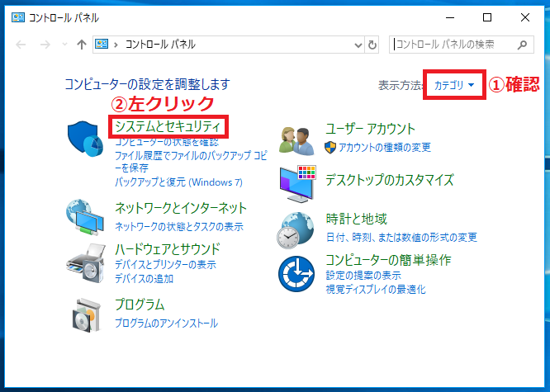Open アカウントの種類の変更 link
This screenshot has width=550, height=392.
tap(385, 147)
